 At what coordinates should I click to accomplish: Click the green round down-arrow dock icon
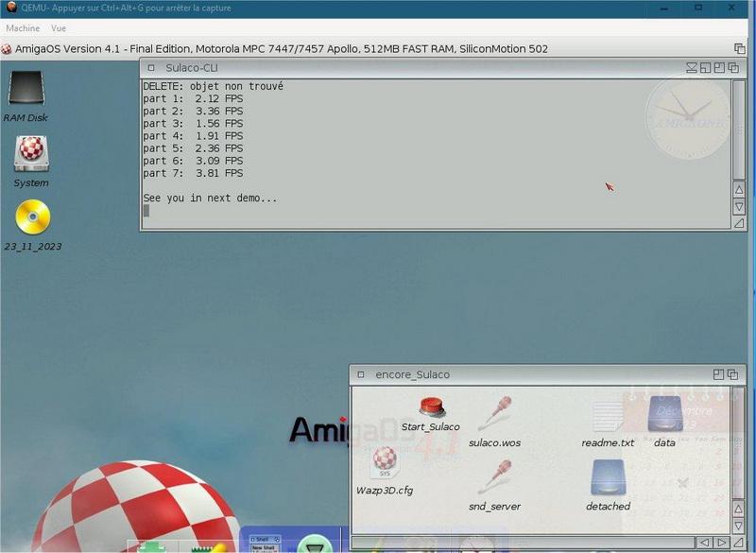(315, 544)
